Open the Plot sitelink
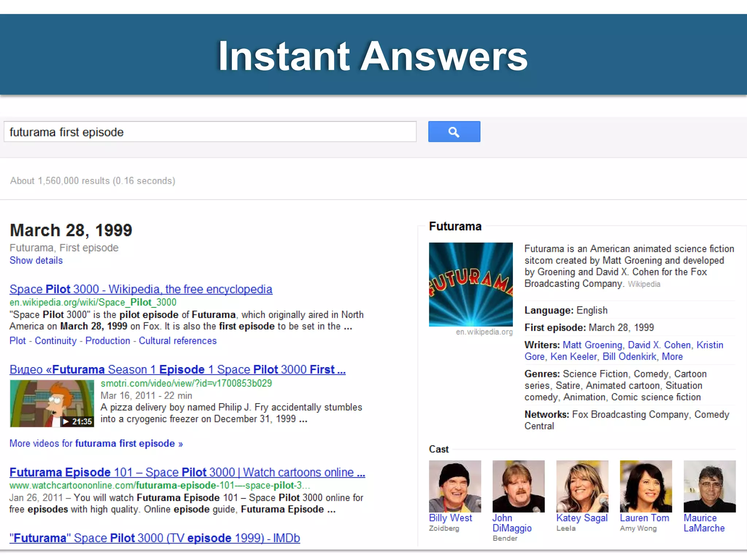The width and height of the screenshot is (747, 560). 18,341
